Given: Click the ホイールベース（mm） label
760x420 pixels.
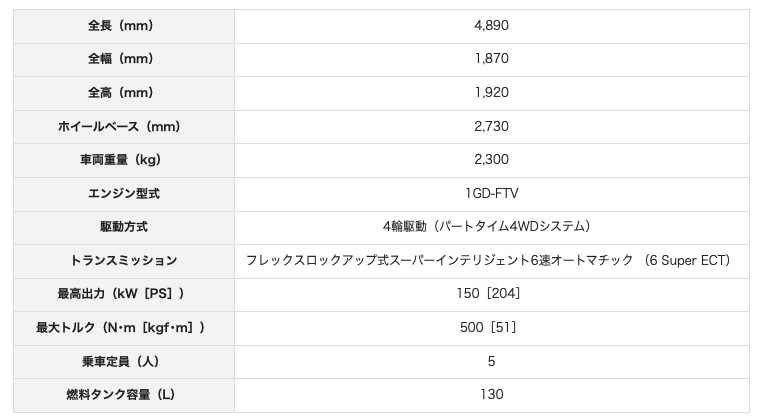Looking at the screenshot, I should [124, 126].
